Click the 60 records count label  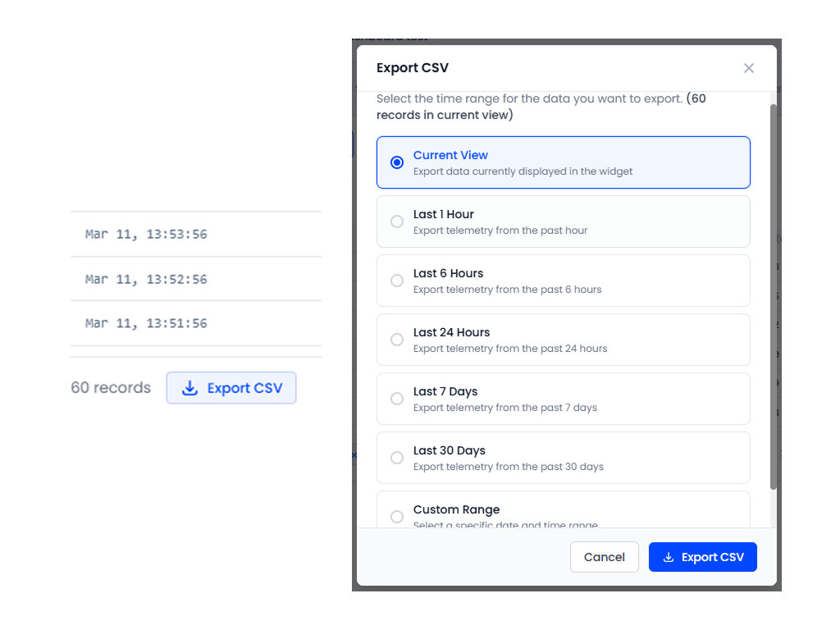[x=110, y=387]
